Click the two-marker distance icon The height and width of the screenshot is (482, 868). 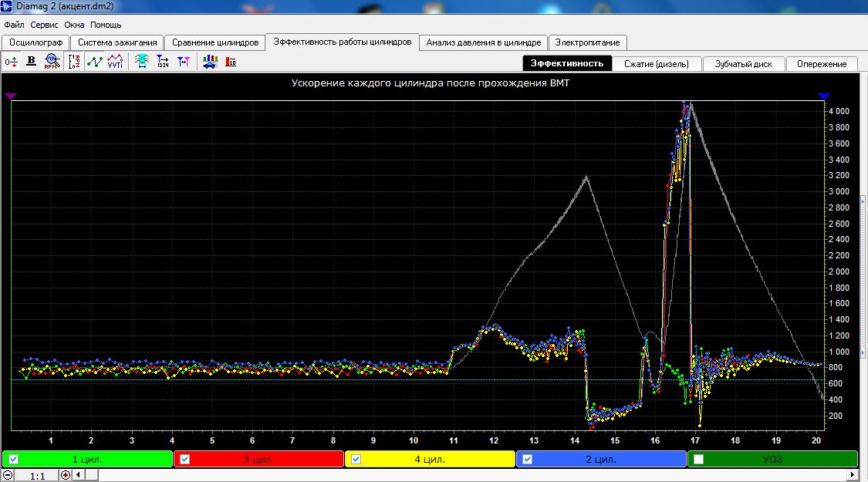pyautogui.click(x=184, y=62)
